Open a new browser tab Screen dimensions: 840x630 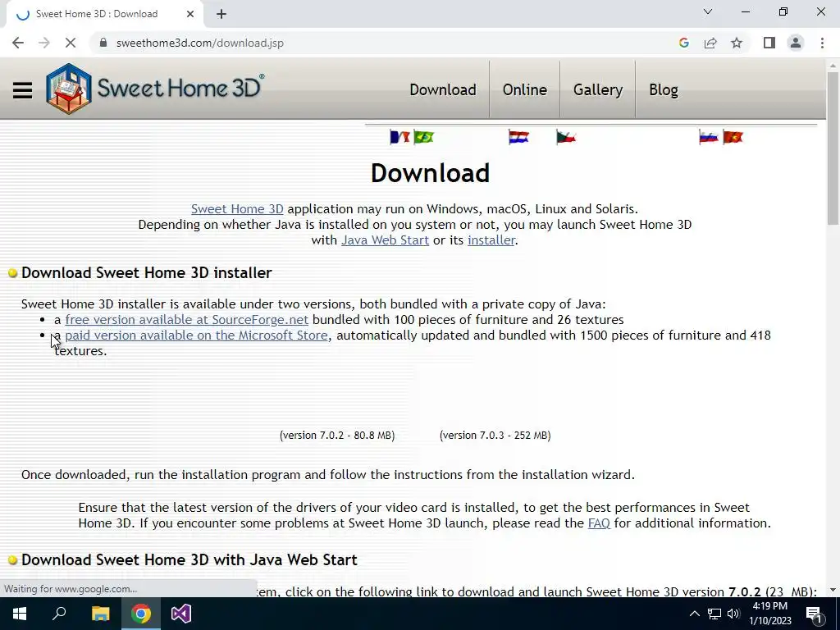tap(221, 14)
